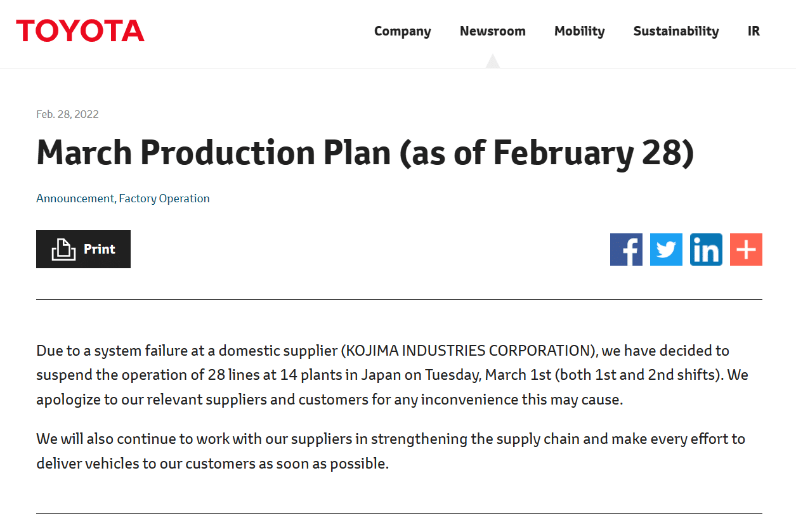Navigate to the Mobility page
The width and height of the screenshot is (796, 532).
[x=579, y=30]
